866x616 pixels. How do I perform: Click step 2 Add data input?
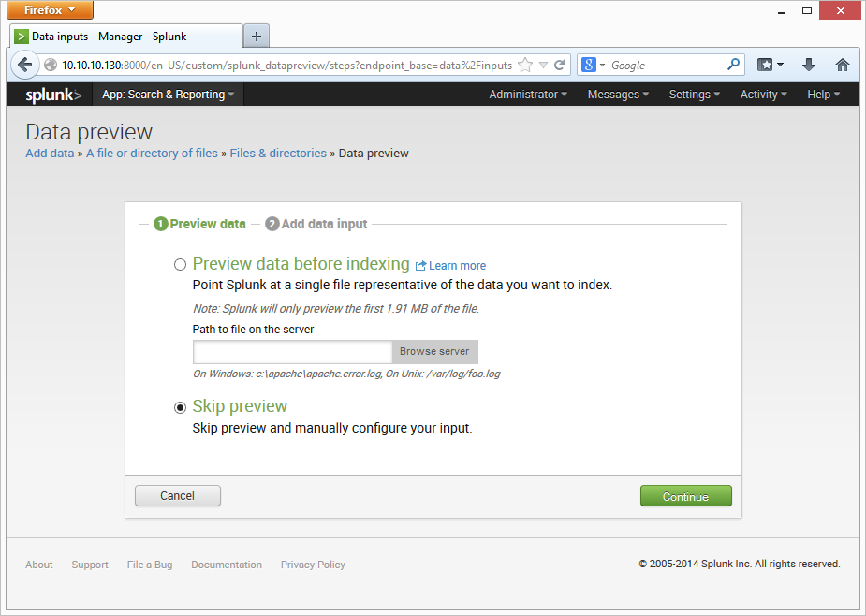click(x=316, y=224)
